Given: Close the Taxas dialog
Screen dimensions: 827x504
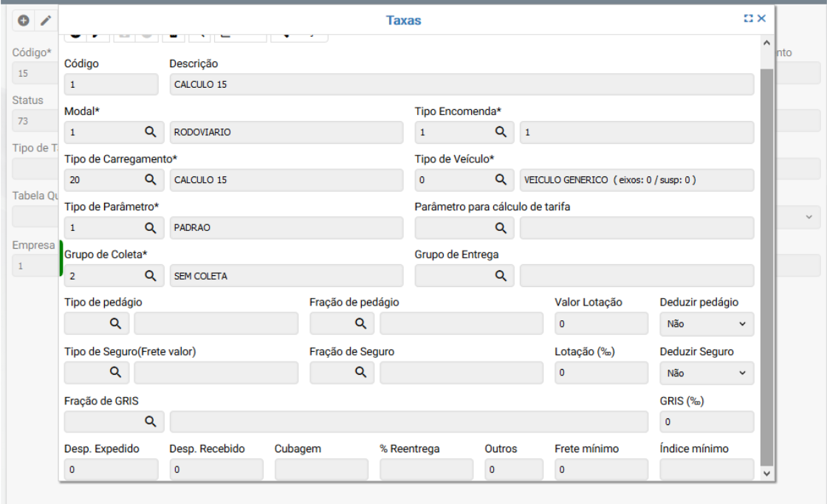Looking at the screenshot, I should [761, 18].
